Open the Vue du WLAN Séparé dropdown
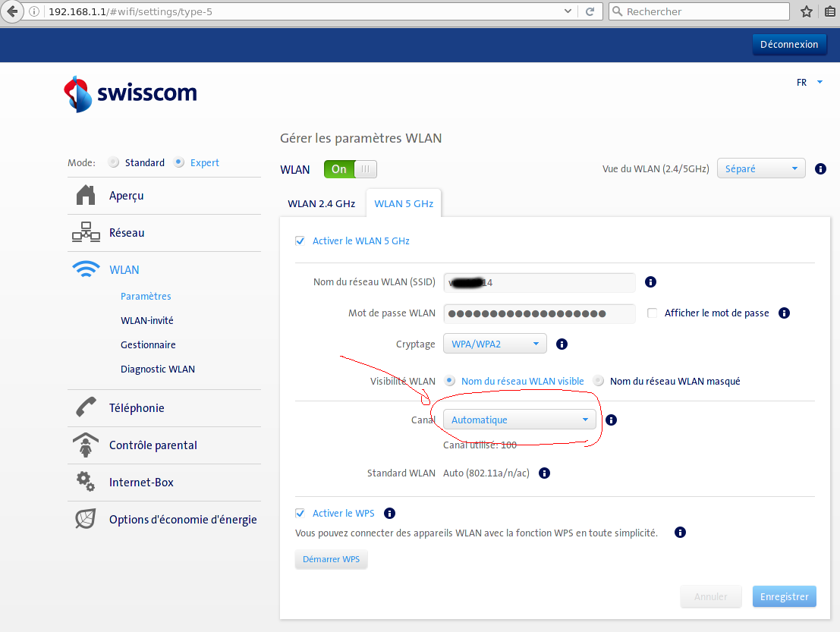 [761, 169]
